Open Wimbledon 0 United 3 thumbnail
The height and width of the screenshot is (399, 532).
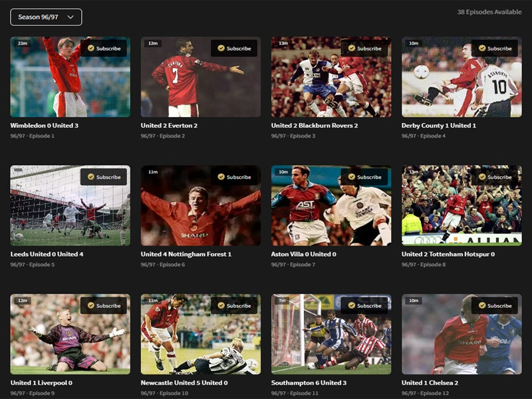70,77
